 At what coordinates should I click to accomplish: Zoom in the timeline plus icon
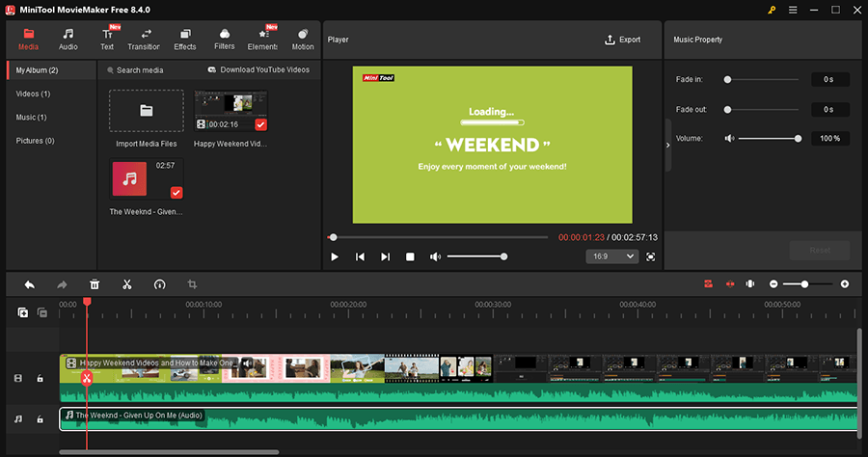coord(845,283)
